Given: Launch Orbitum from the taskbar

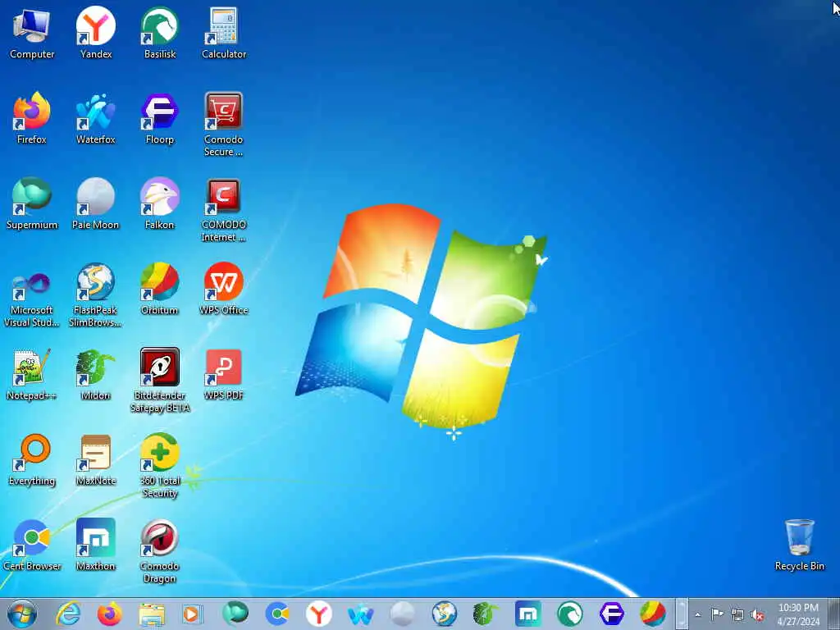Looking at the screenshot, I should click(652, 614).
